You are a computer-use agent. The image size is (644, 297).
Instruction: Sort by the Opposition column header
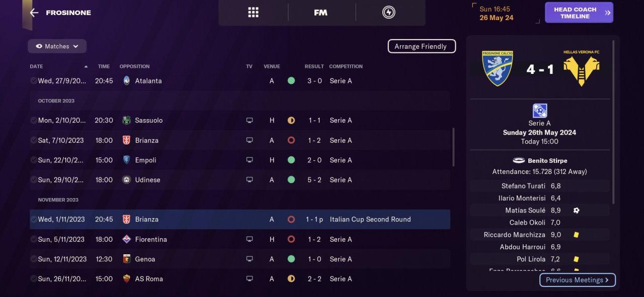click(134, 66)
